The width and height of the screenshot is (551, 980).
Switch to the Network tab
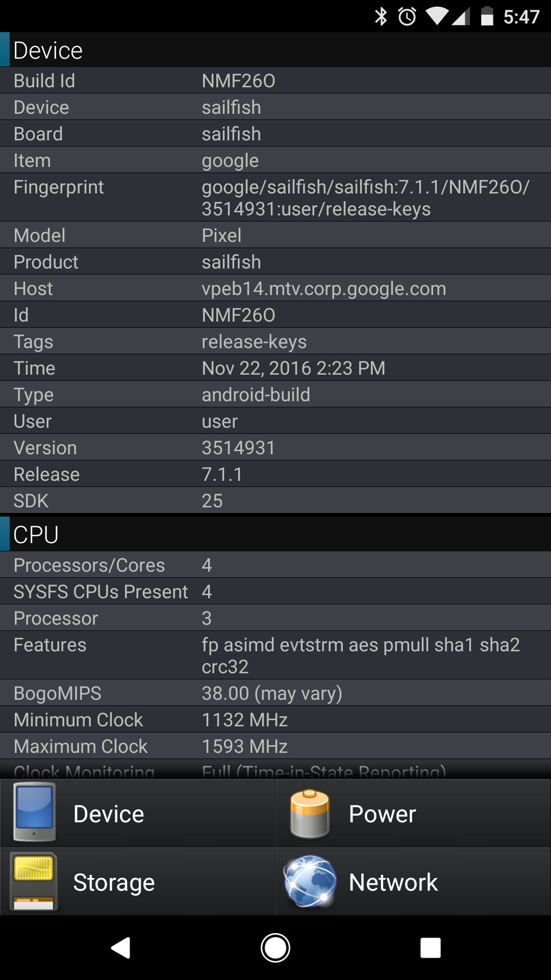pyautogui.click(x=413, y=882)
